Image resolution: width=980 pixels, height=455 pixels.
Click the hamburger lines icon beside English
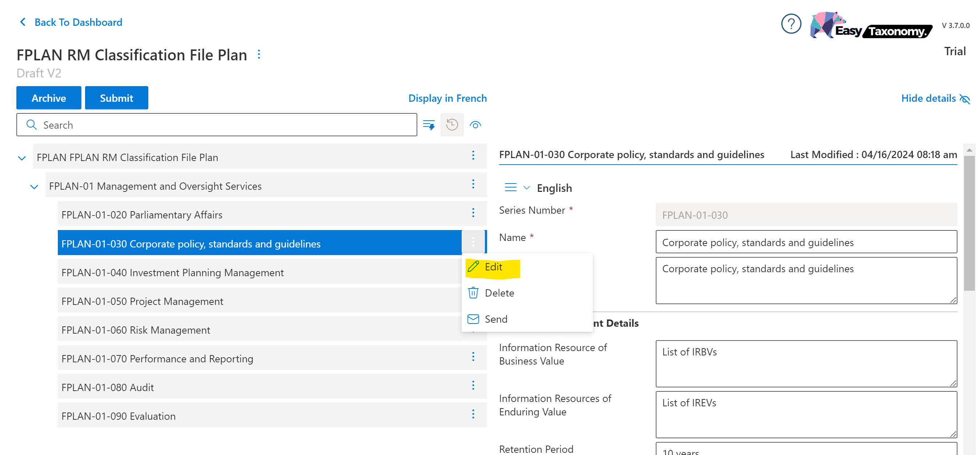(510, 188)
